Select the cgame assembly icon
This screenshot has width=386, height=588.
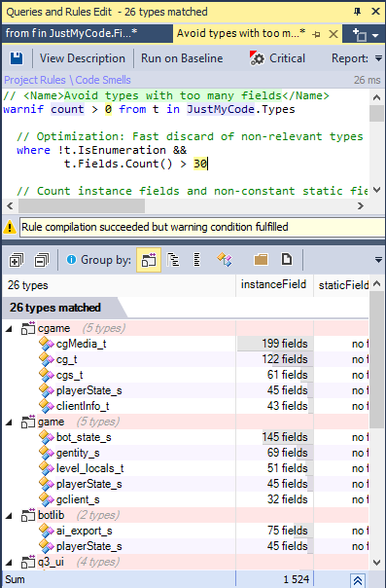point(28,328)
